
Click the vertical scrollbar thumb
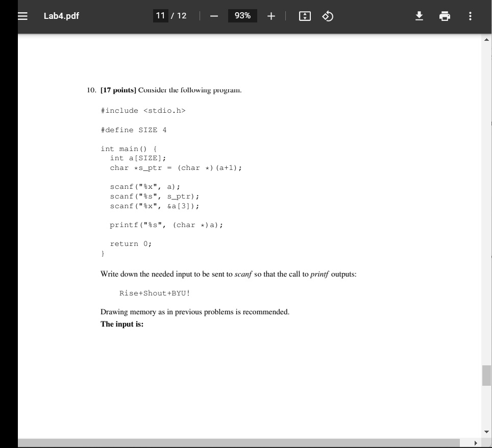coord(486,375)
